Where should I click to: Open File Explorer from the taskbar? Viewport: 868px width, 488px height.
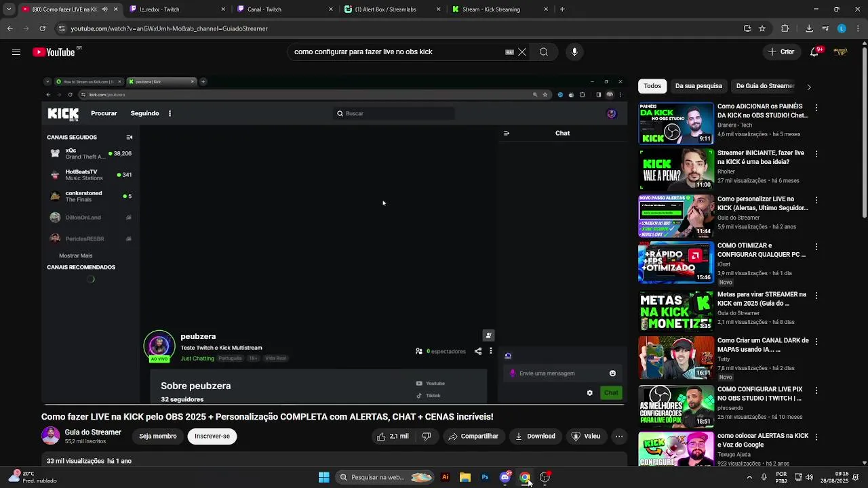point(465,477)
